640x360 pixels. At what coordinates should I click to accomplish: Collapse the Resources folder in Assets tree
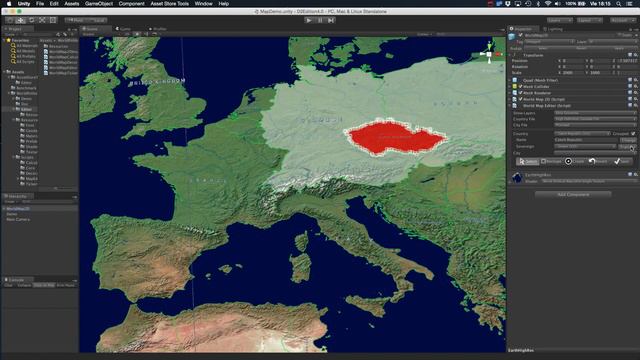click(14, 120)
